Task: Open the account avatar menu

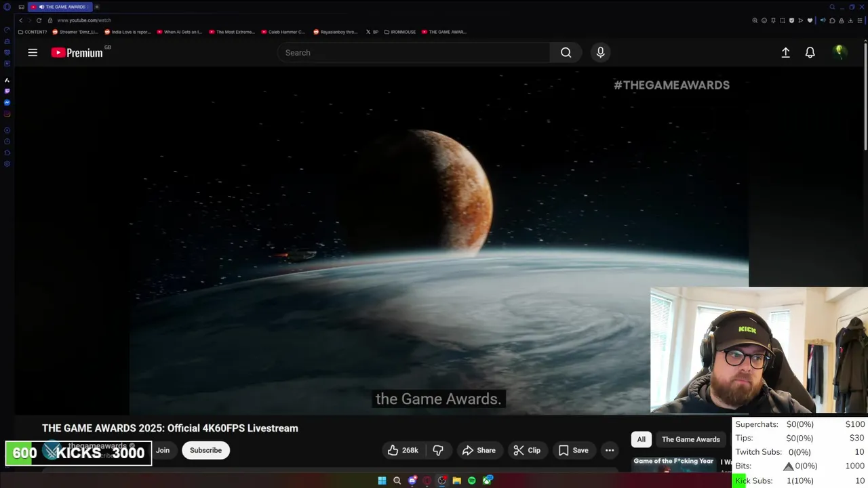Action: (840, 52)
